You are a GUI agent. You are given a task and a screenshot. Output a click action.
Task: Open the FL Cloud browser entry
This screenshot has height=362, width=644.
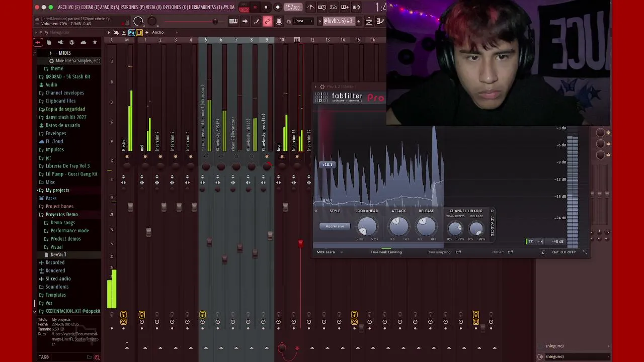[x=54, y=141]
